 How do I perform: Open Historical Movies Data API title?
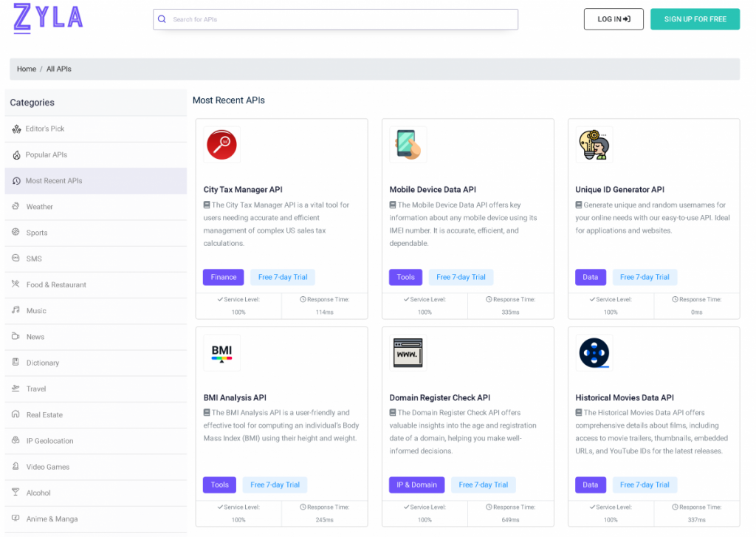(x=625, y=397)
